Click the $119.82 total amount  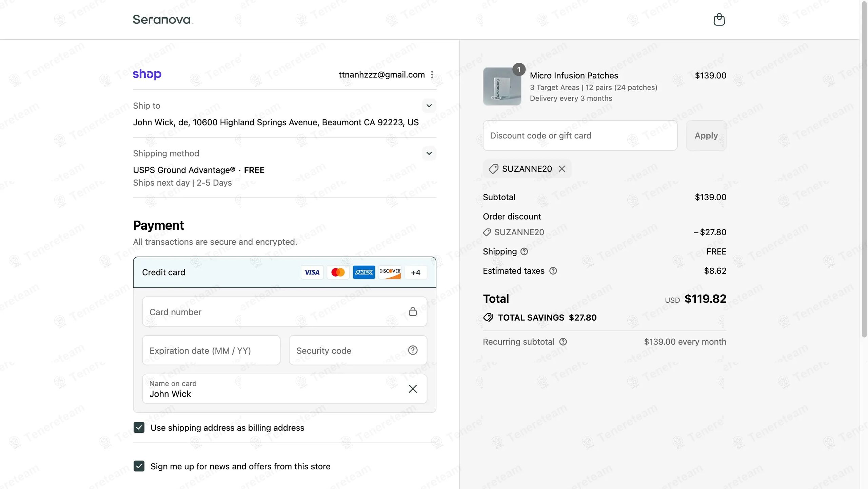coord(705,299)
